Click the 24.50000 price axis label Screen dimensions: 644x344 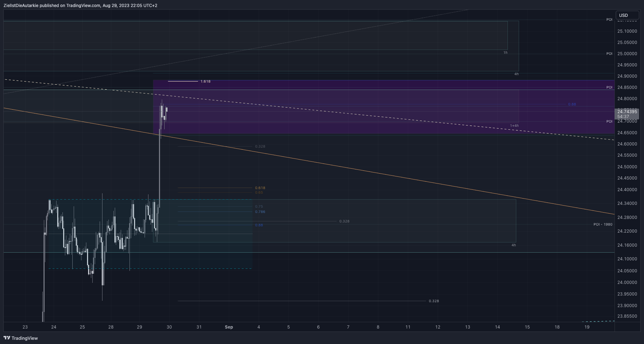click(627, 167)
